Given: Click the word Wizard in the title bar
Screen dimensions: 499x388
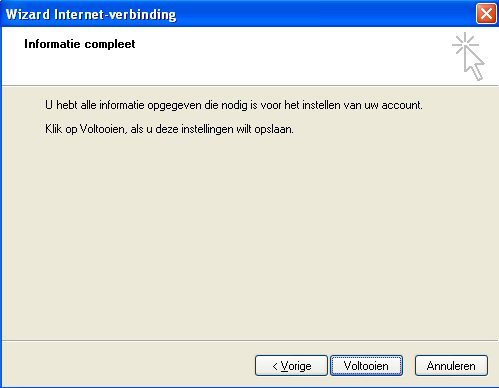Looking at the screenshot, I should point(28,14).
